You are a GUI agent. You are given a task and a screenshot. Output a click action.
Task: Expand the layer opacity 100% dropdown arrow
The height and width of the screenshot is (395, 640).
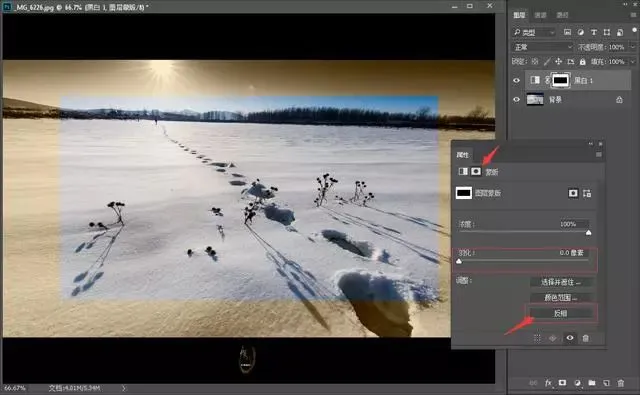633,47
